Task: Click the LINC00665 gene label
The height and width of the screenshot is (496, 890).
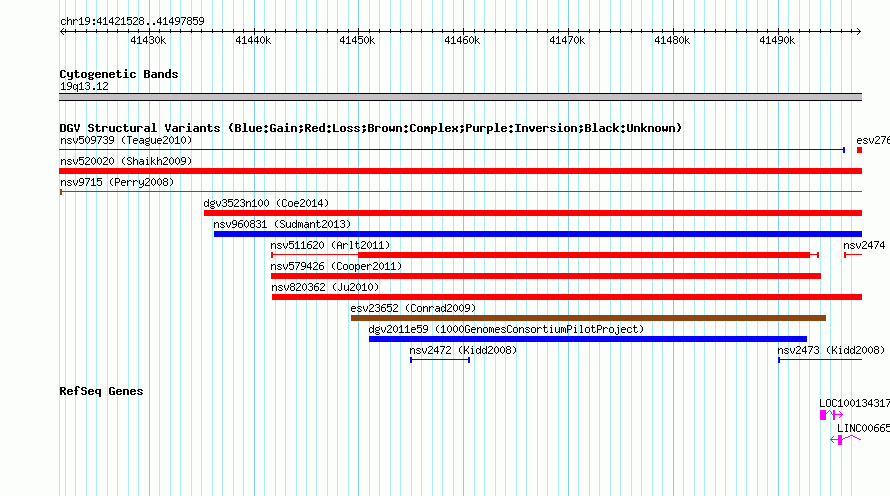Action: coord(863,428)
